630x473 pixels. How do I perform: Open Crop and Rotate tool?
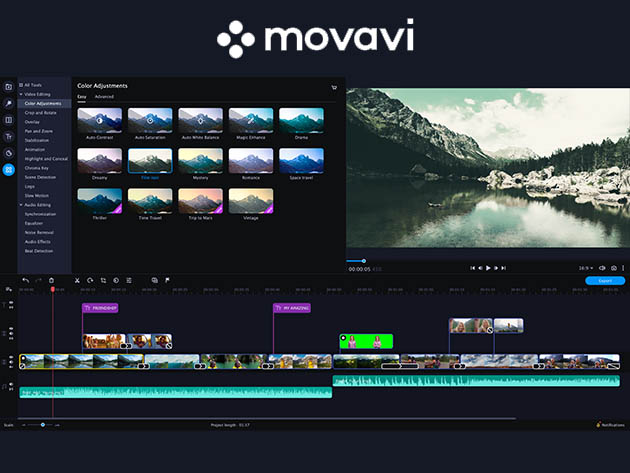point(41,113)
